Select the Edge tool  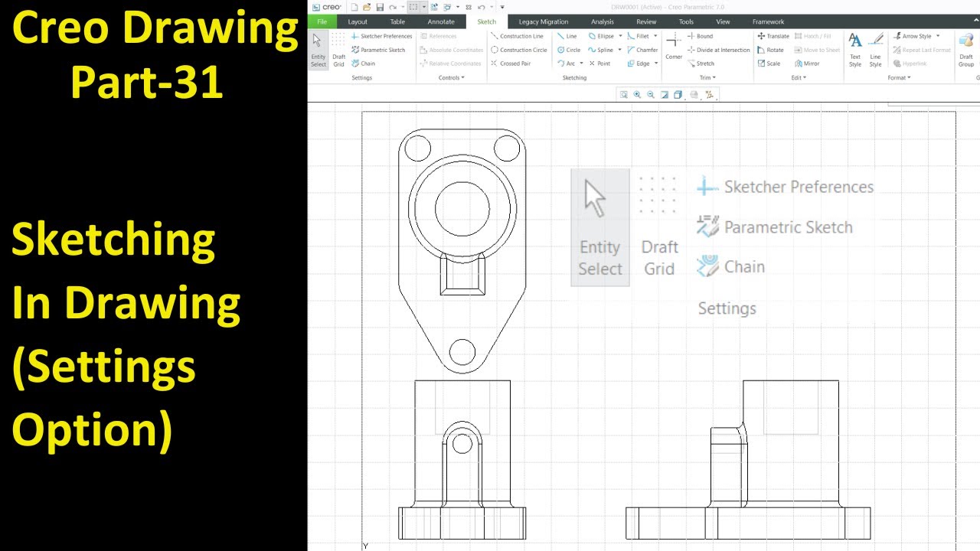click(638, 64)
